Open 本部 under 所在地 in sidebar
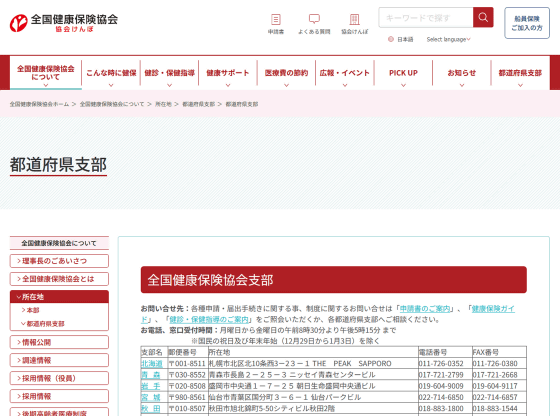560x416 pixels. tap(32, 310)
